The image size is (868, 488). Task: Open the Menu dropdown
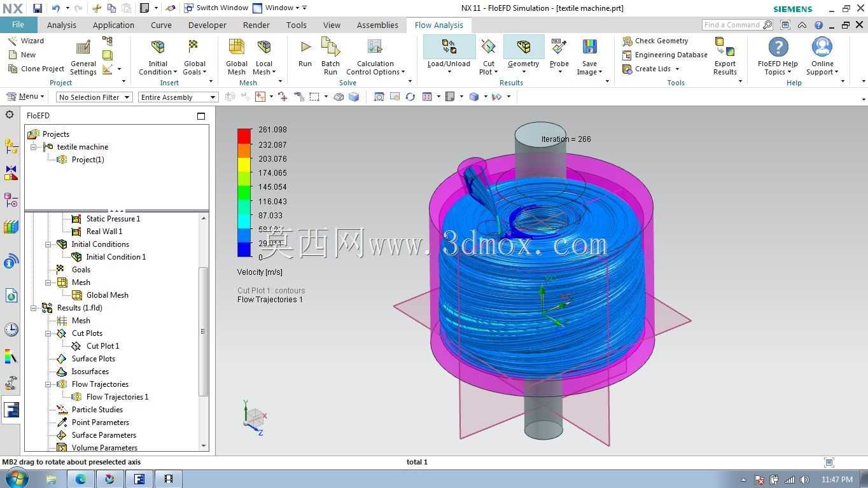tap(25, 97)
